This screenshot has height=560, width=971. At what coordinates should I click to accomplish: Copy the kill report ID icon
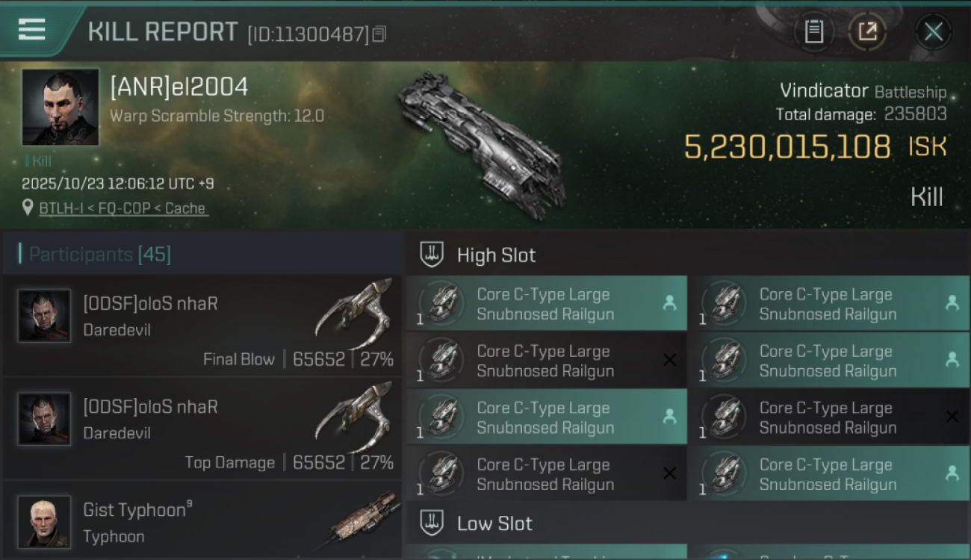pyautogui.click(x=379, y=34)
